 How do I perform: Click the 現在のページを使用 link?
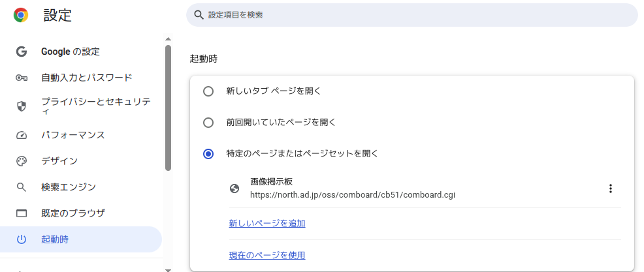267,255
